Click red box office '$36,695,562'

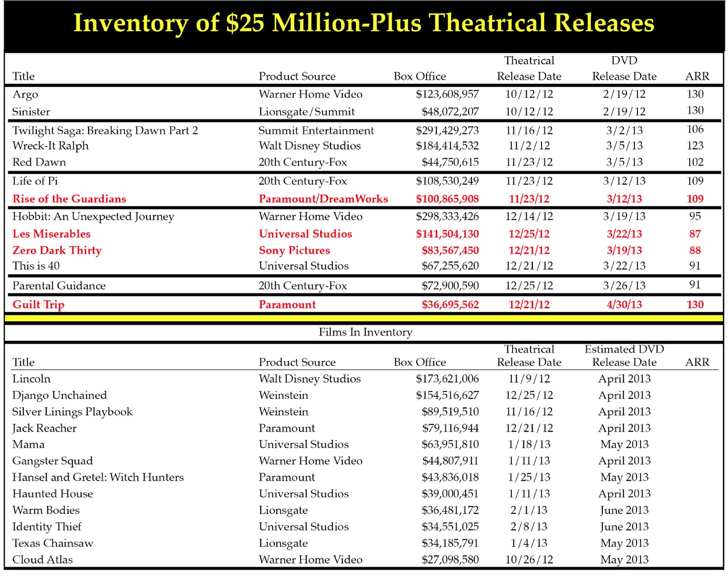pyautogui.click(x=450, y=305)
